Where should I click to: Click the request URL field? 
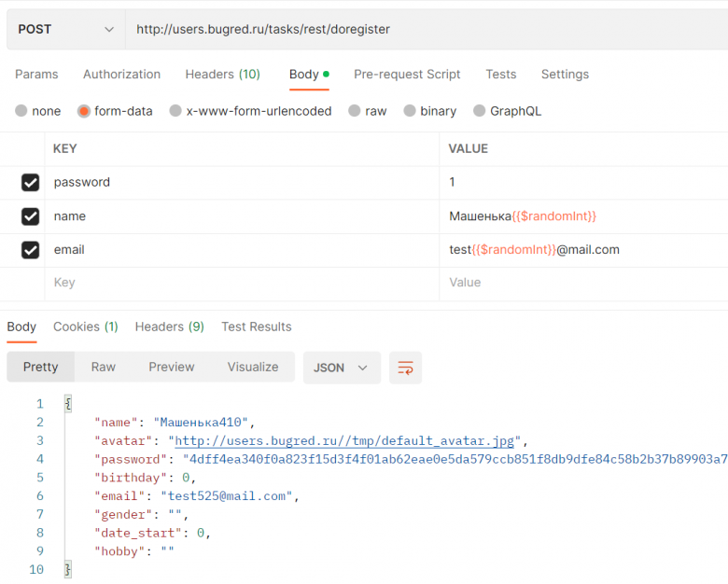tap(427, 29)
